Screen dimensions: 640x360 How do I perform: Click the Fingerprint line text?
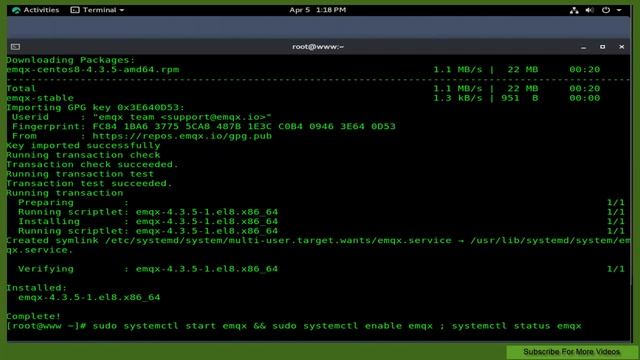click(204, 127)
